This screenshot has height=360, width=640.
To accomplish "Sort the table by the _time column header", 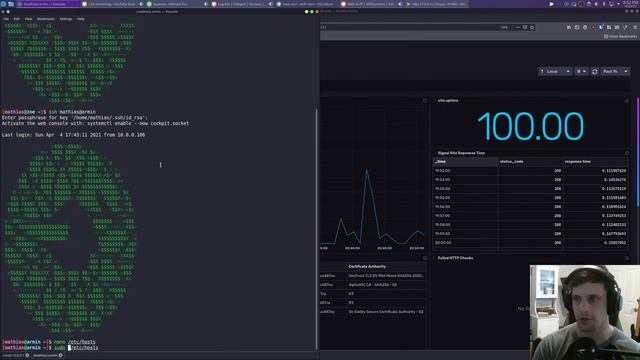I will coord(465,162).
